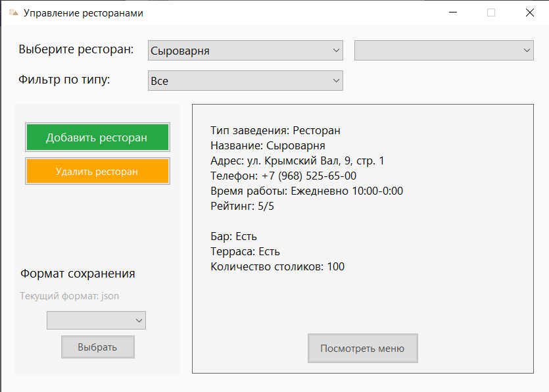Open the Фильтр по типу dropdown showing Все

245,81
